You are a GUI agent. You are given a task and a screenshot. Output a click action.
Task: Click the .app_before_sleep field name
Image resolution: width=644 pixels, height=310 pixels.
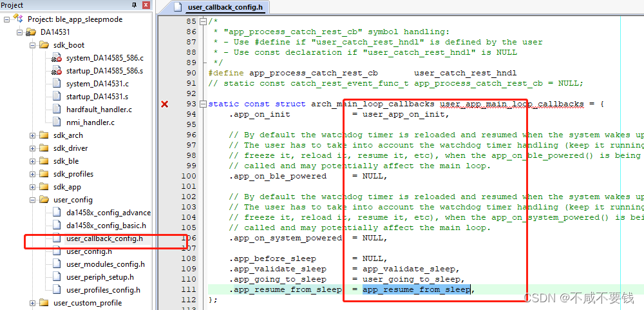click(x=272, y=258)
